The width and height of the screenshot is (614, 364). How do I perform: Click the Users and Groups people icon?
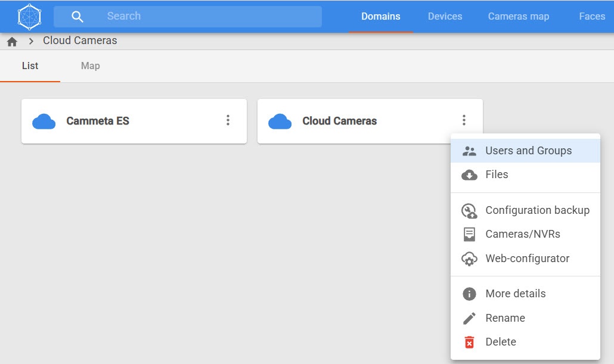[470, 151]
